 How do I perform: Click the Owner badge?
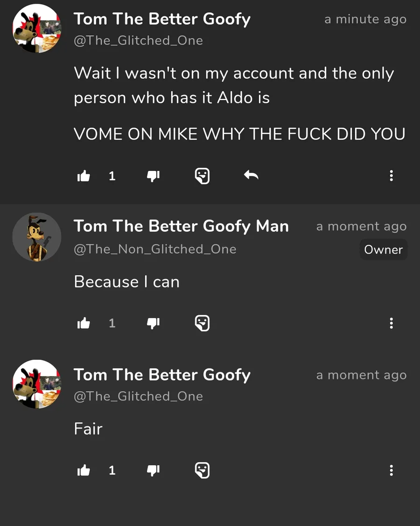coord(383,250)
